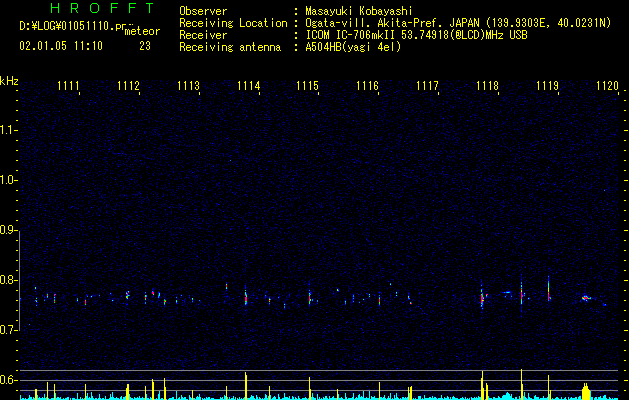Click the tall yellow power spike at 1114
This screenshot has height=400, width=629.
(x=246, y=386)
